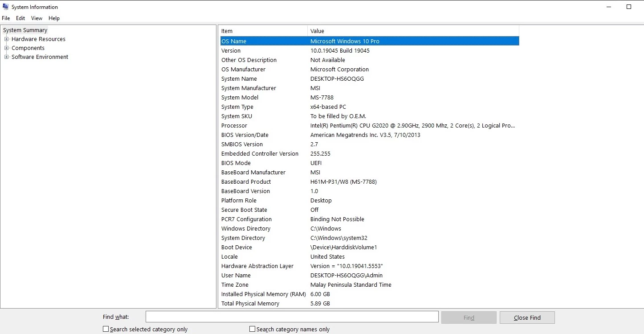Screen dimensions: 644x334
Task: Select the System Manufacturer row
Action: [x=369, y=88]
